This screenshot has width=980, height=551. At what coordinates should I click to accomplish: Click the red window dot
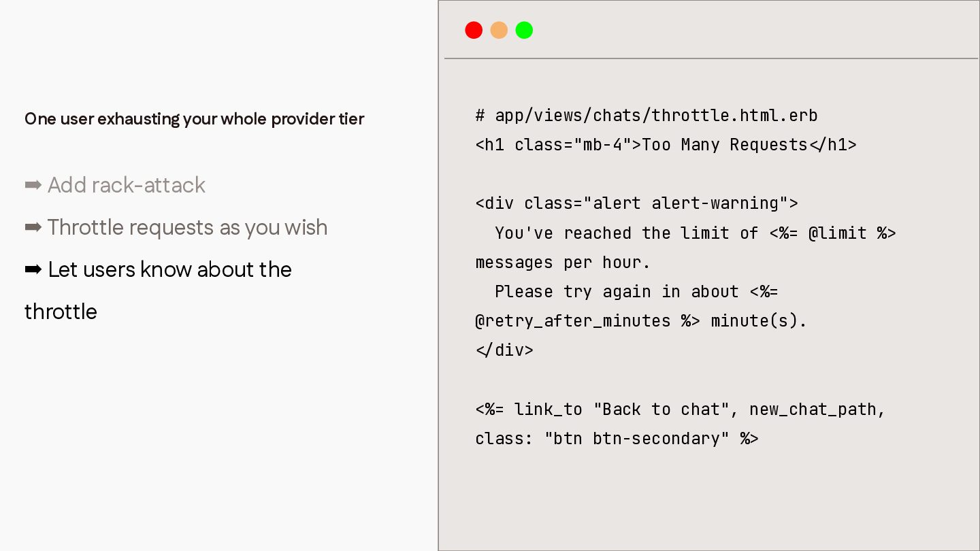pos(474,30)
